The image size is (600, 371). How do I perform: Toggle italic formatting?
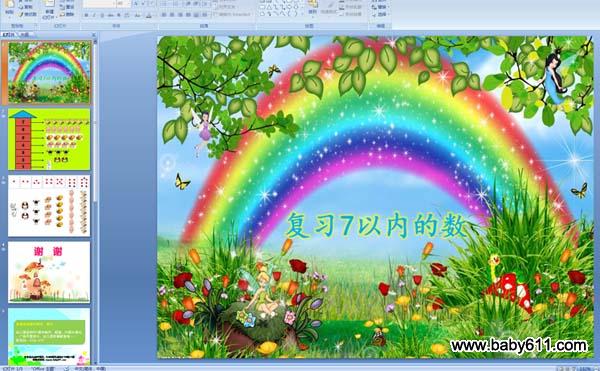[94, 15]
